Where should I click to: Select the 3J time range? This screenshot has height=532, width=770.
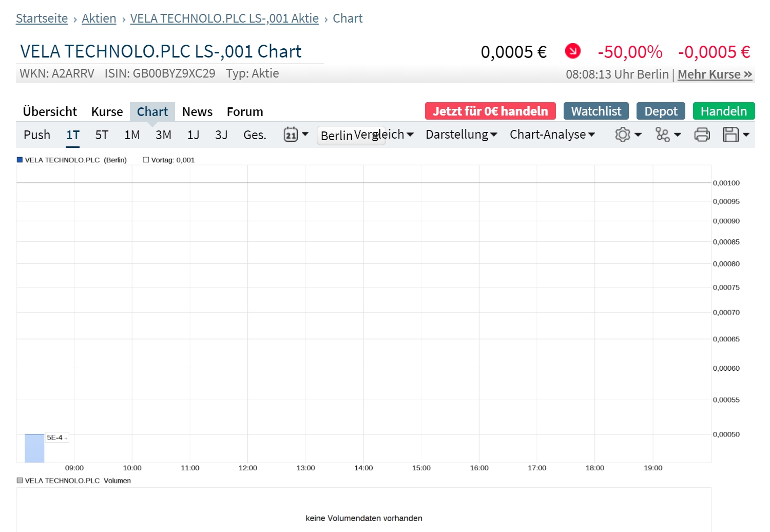(221, 135)
